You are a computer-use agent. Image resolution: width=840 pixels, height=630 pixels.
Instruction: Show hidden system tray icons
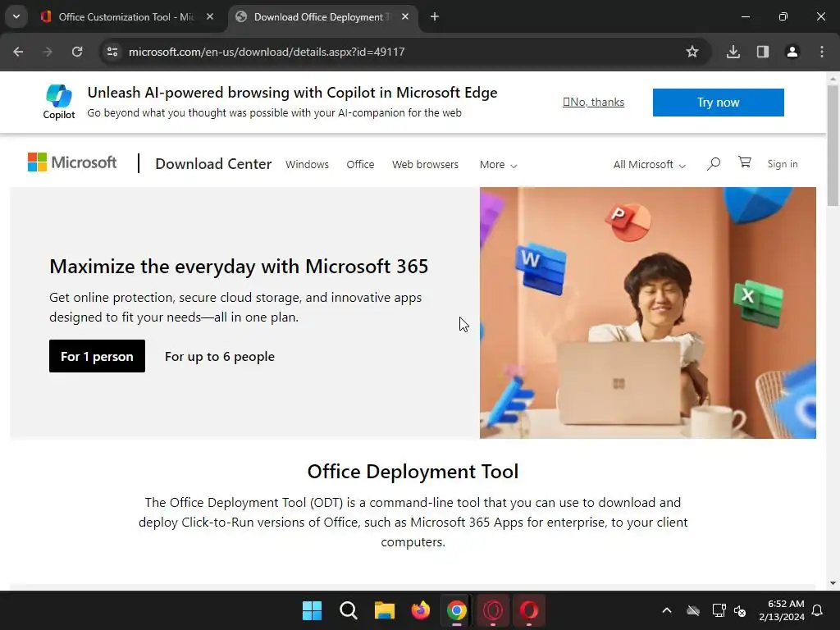(666, 610)
